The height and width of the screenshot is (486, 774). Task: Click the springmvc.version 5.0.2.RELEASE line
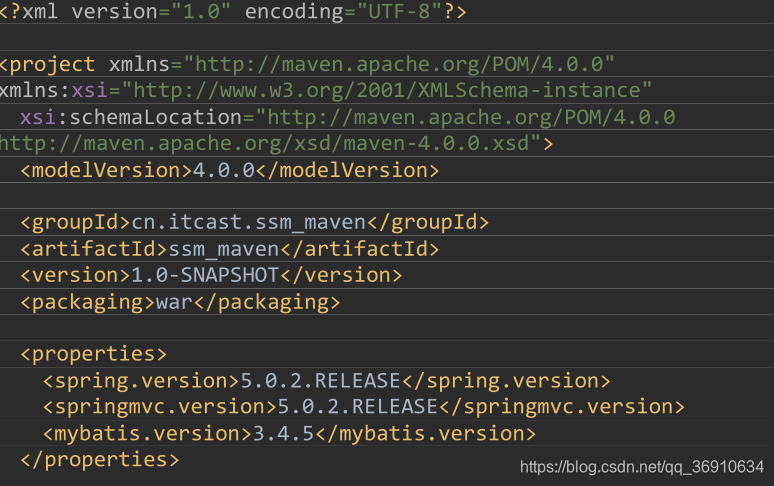tap(364, 407)
